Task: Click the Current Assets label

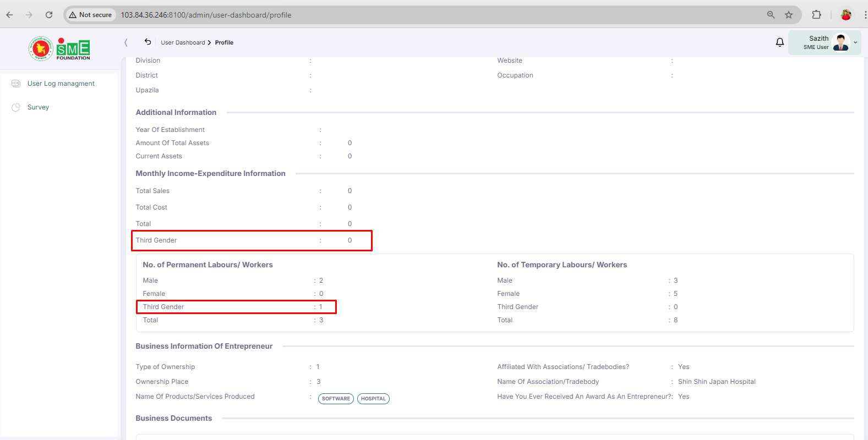Action: point(159,156)
